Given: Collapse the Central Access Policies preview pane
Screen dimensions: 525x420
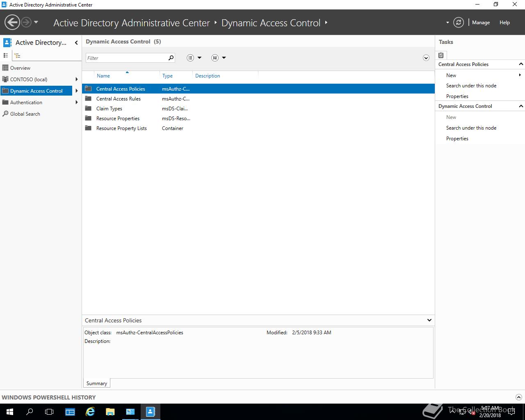Looking at the screenshot, I should coord(429,320).
